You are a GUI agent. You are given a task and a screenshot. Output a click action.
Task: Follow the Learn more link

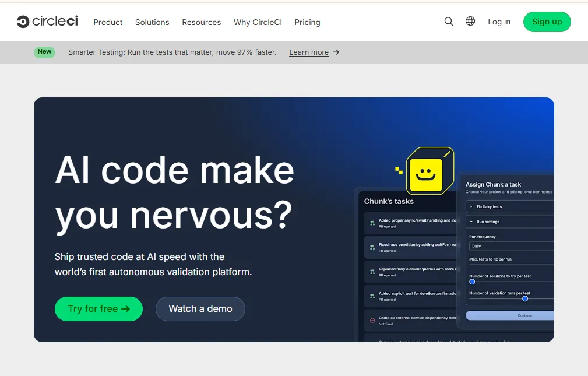pos(309,52)
